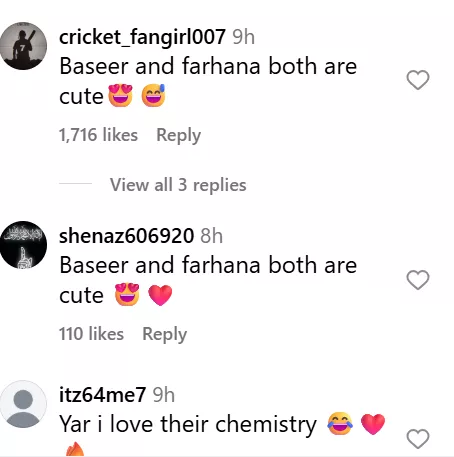454x457 pixels.
Task: Open cricket_fangirl007's profile picture
Action: click(x=23, y=46)
